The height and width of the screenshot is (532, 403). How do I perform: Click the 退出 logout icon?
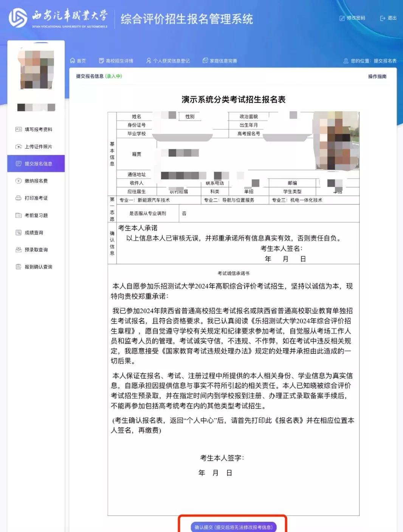[x=381, y=18]
